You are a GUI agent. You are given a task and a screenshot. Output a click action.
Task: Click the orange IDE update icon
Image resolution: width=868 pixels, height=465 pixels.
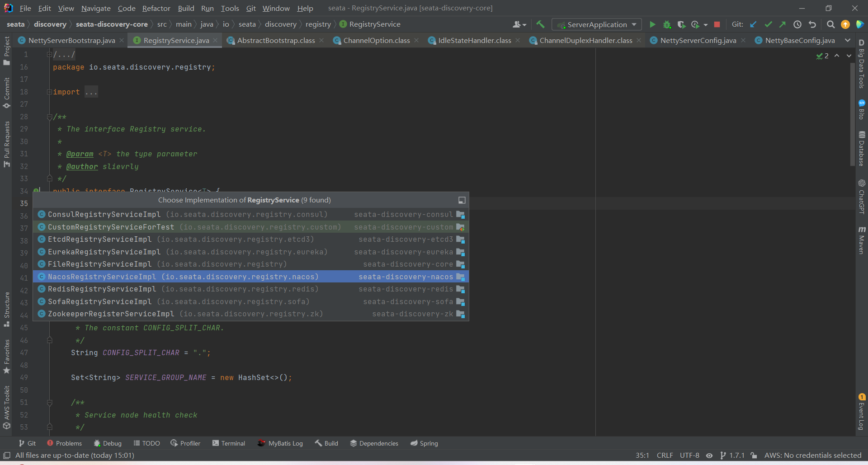click(x=845, y=24)
